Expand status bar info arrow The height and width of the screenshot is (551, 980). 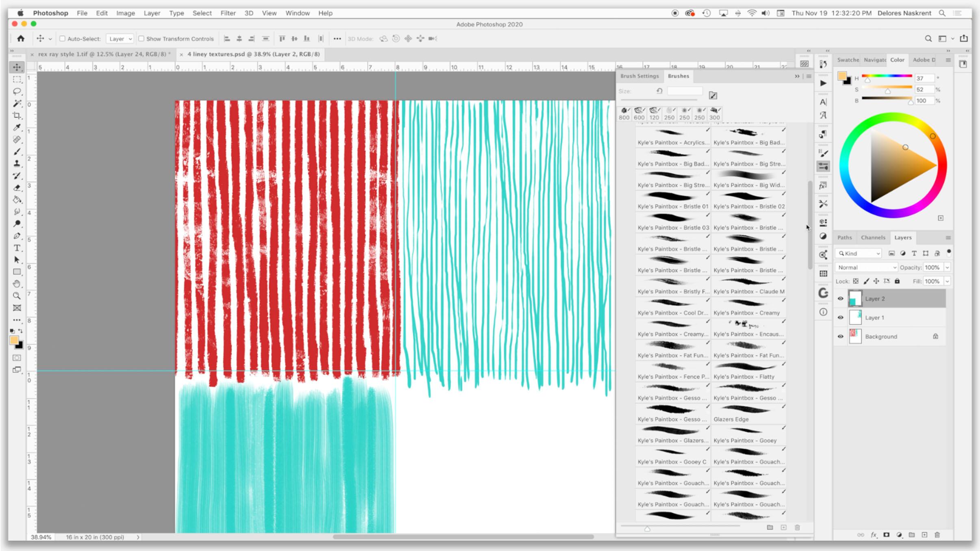point(138,537)
